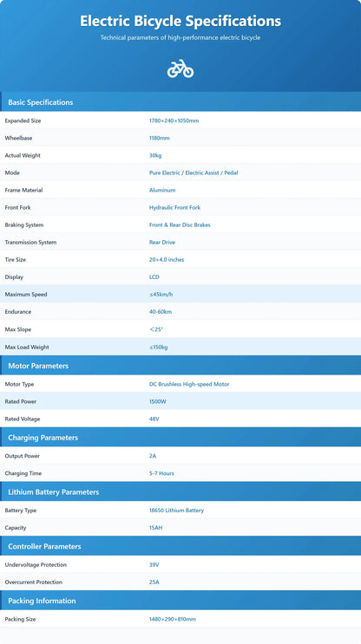Select the DC Brushless High-speed Motor value
The height and width of the screenshot is (644, 361).
189,384
